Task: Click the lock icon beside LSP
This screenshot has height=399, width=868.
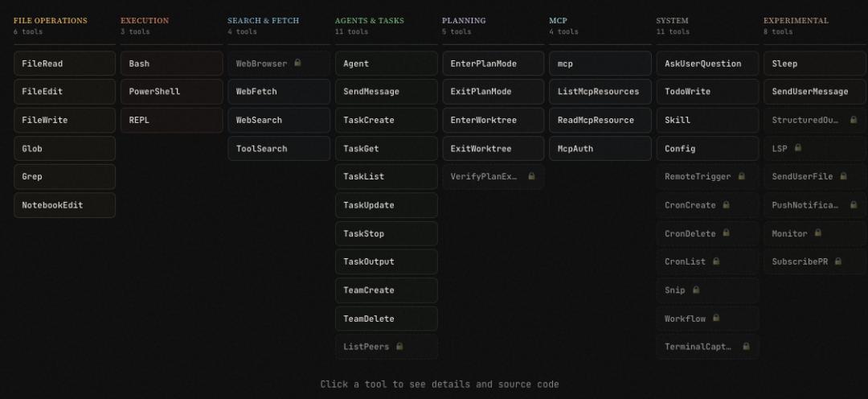Action: (x=798, y=148)
